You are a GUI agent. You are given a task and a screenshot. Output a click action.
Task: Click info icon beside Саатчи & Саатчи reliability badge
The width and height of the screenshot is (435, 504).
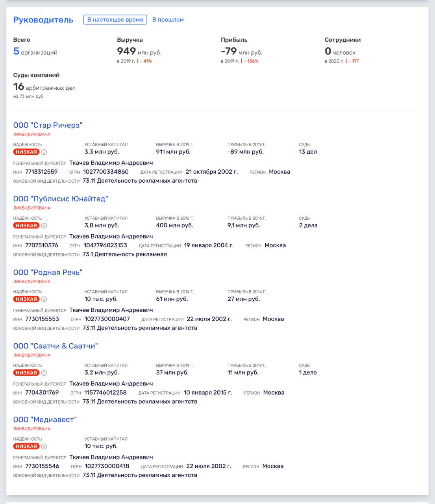pos(44,373)
